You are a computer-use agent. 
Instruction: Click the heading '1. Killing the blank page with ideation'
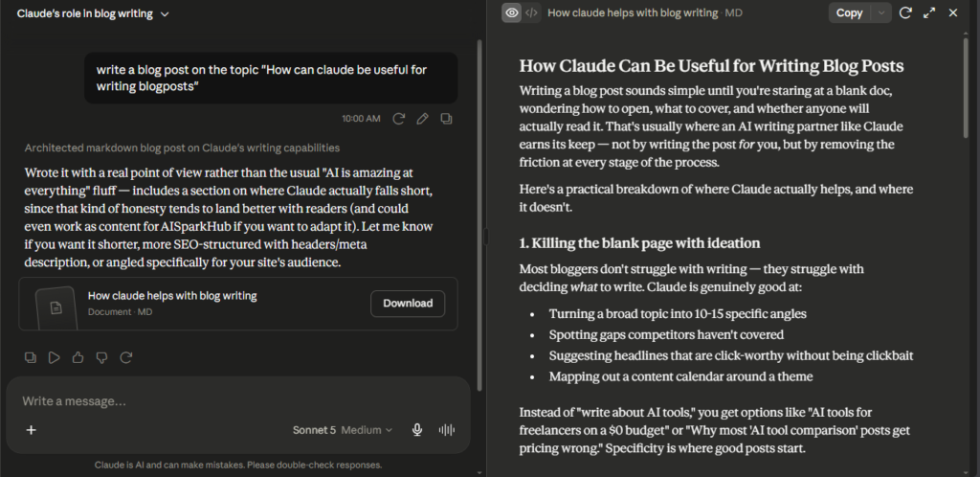point(639,243)
